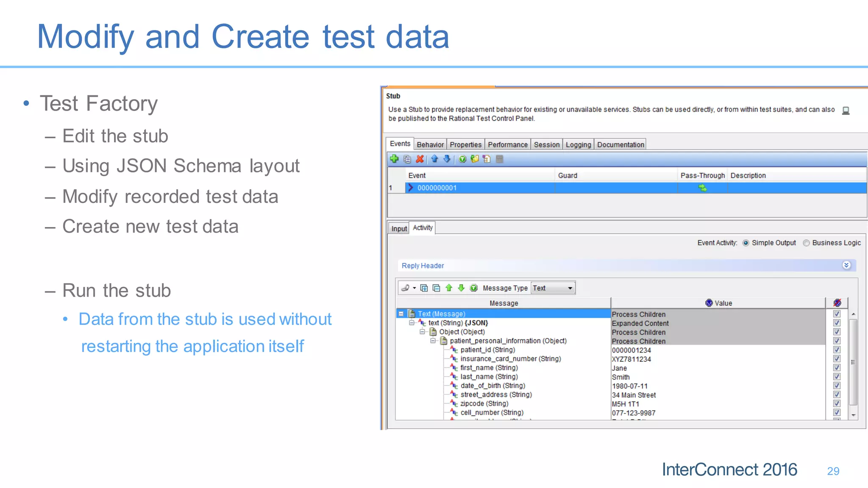The height and width of the screenshot is (488, 868).
Task: Collapse the Object (Object) tree node
Action: 422,332
